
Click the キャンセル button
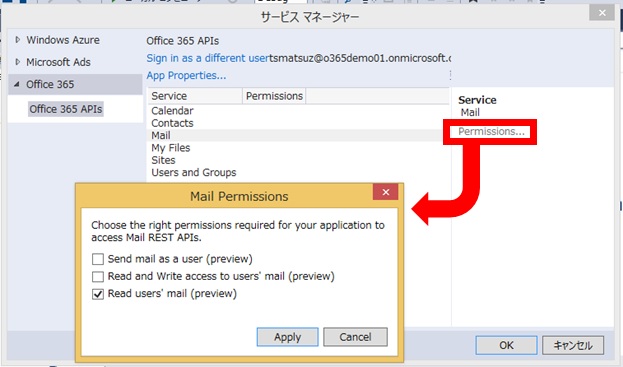[x=573, y=345]
